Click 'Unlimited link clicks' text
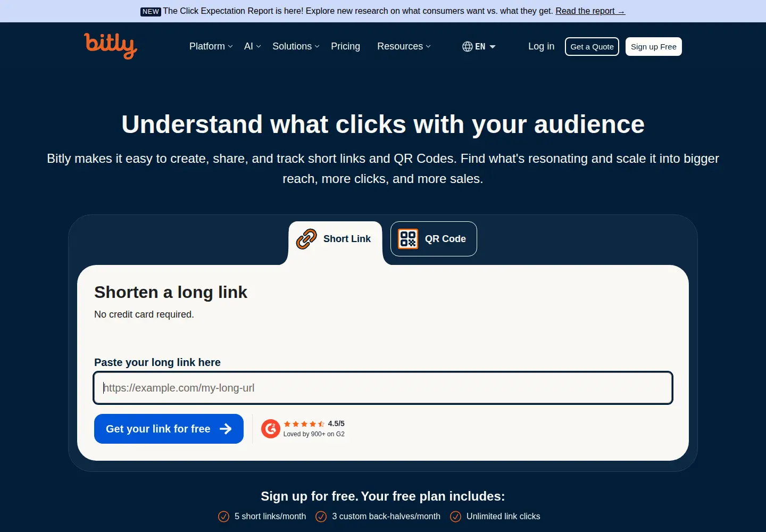 (x=503, y=517)
